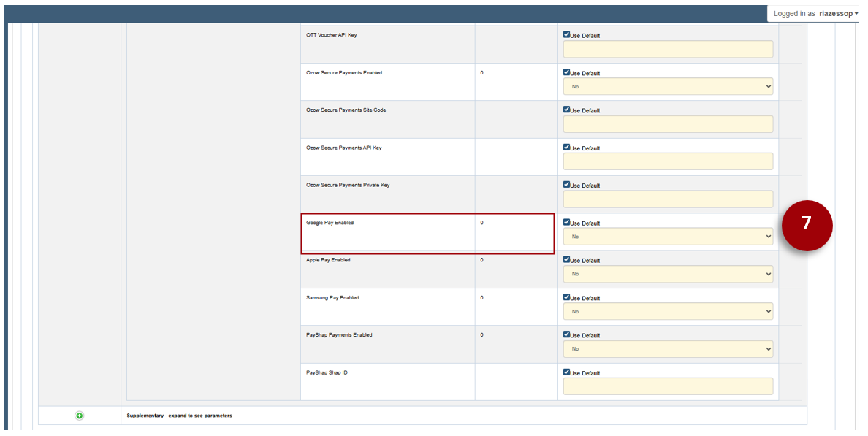Viewport: 868px width, 436px height.
Task: Open the Google Pay Enabled dropdown
Action: 667,237
